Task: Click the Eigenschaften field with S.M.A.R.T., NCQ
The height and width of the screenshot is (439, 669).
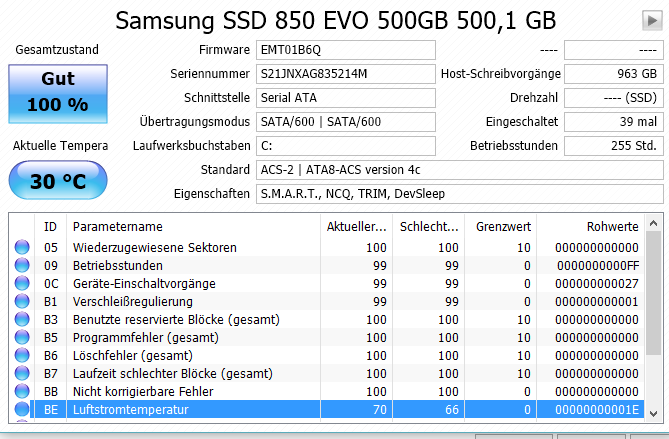Action: point(460,194)
